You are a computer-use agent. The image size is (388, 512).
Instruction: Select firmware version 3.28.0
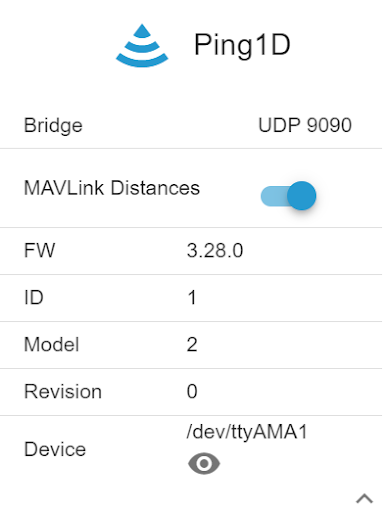click(x=215, y=250)
